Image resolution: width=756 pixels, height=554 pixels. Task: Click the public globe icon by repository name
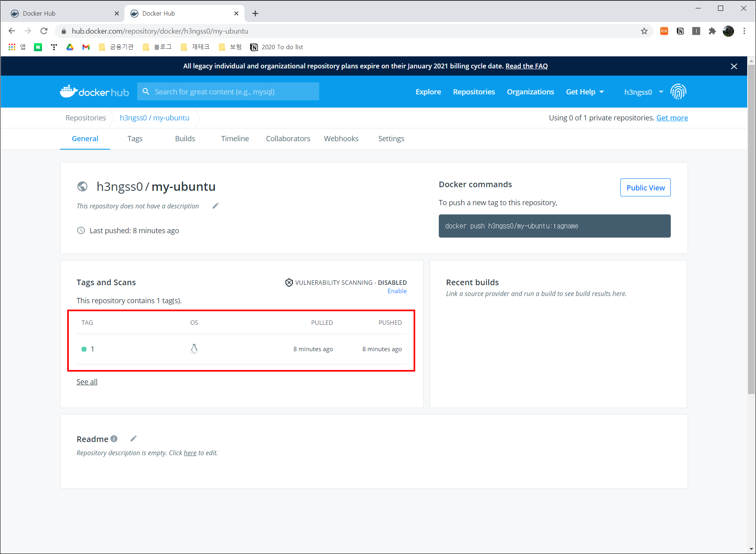tap(82, 186)
